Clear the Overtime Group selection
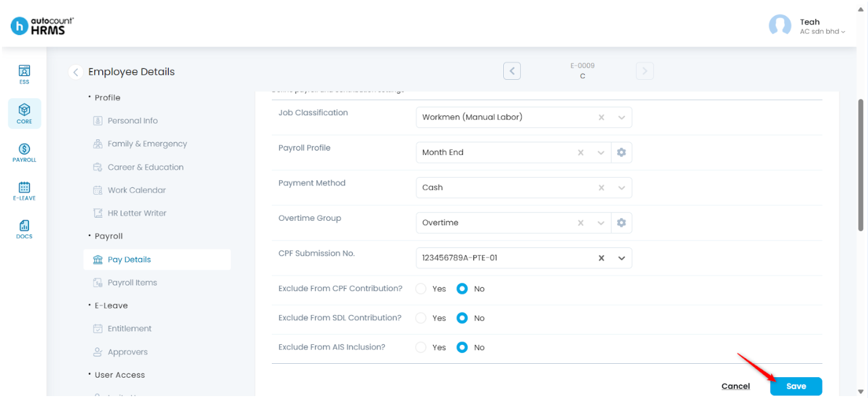Screen dimensions: 868x398 pos(580,223)
